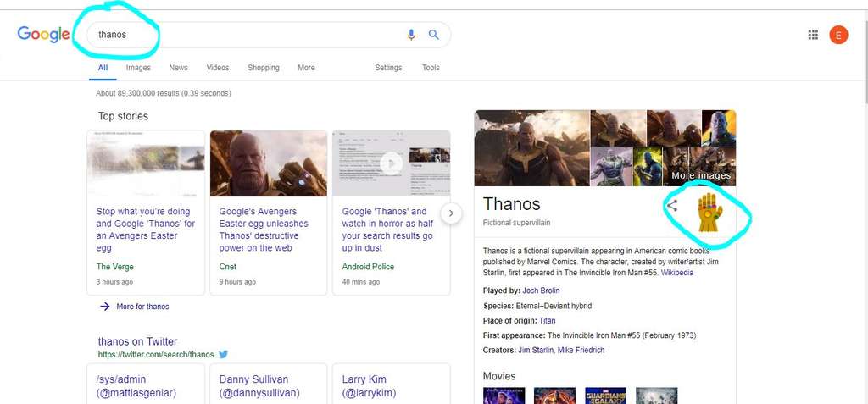Click the arrow icon before More for thanos
This screenshot has width=868, height=404.
104,306
